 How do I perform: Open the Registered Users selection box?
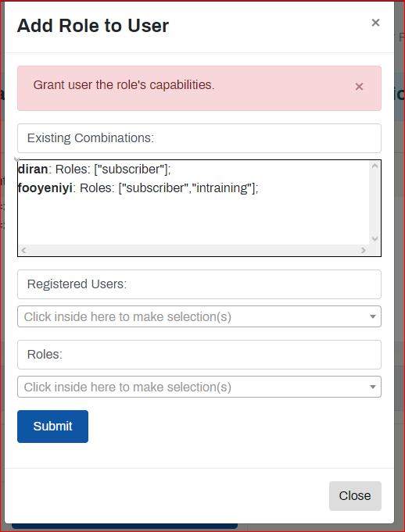[x=199, y=316]
